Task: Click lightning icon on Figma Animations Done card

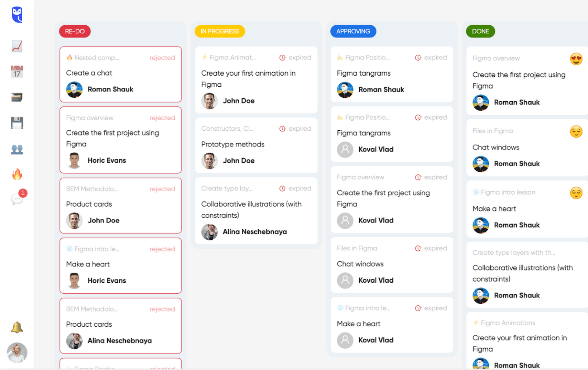Action: point(476,323)
